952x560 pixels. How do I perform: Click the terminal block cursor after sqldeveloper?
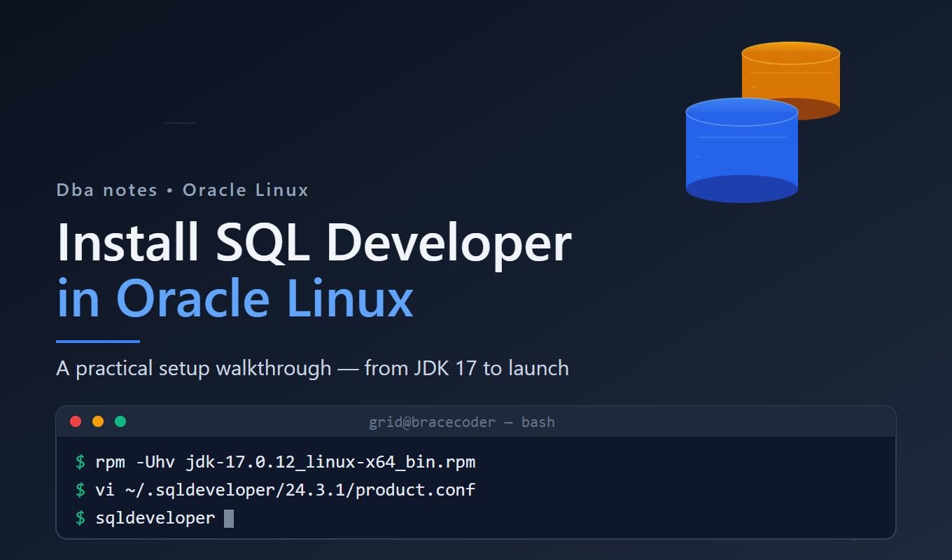coord(228,519)
